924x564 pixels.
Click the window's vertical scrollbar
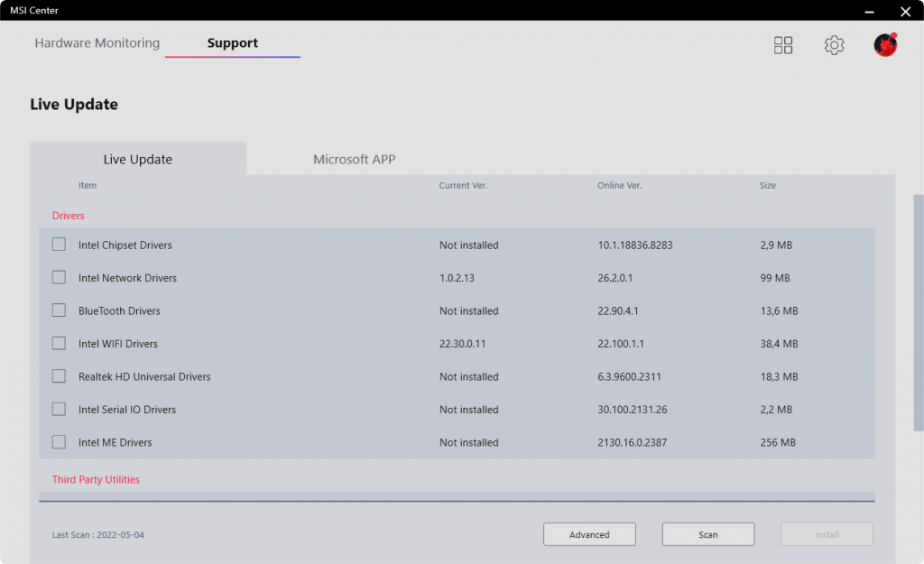coord(918,312)
